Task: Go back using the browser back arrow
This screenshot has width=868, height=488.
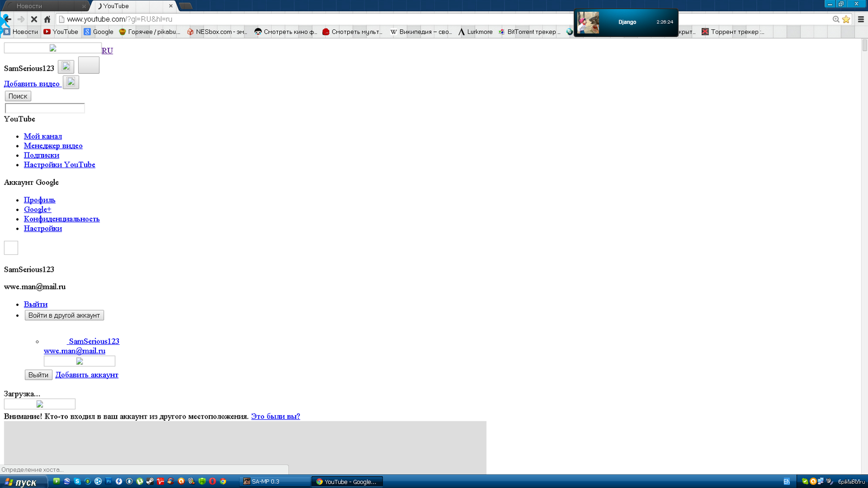Action: [x=7, y=19]
